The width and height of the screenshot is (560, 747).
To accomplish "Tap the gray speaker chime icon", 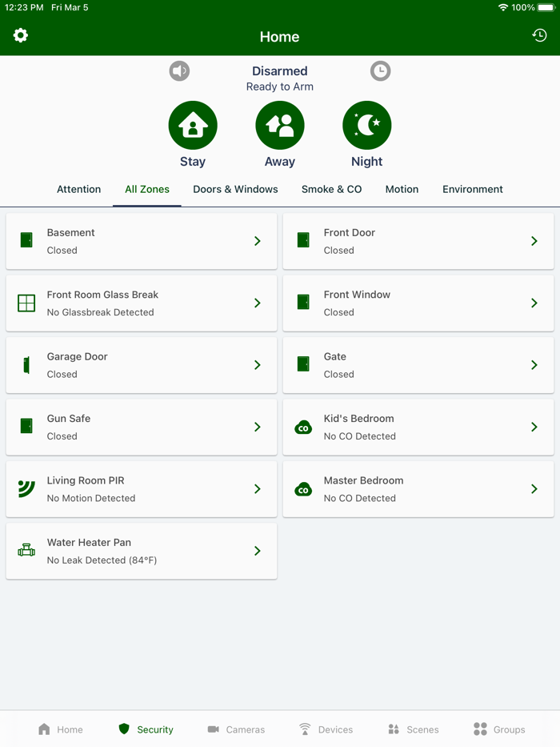I will [x=179, y=71].
